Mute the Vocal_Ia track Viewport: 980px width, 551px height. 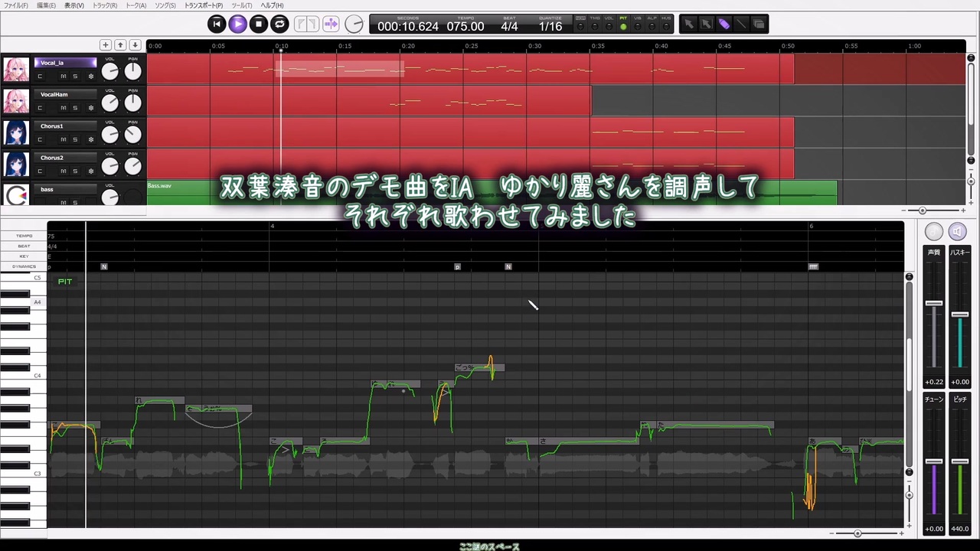click(64, 77)
